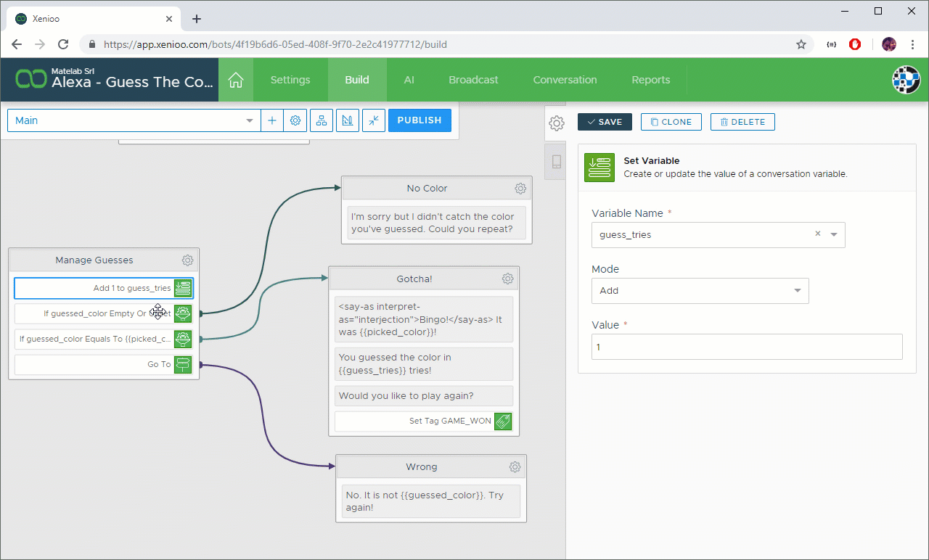Reload the page
The image size is (929, 560).
63,44
